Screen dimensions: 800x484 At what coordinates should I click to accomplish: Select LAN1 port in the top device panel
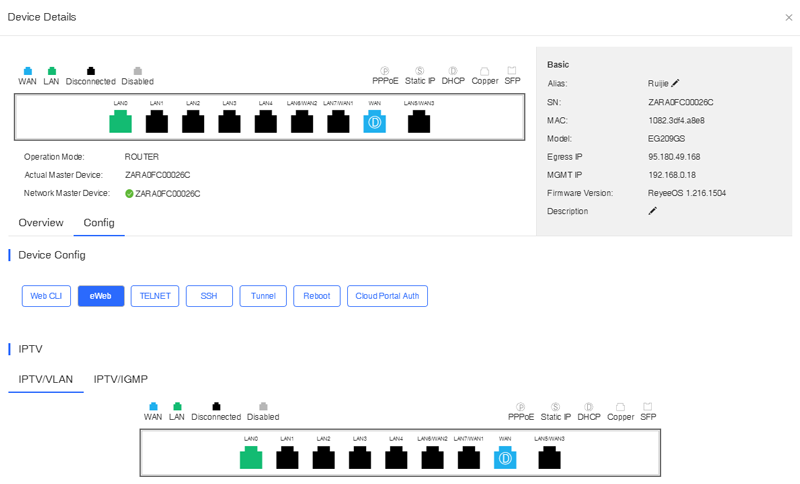tap(157, 122)
